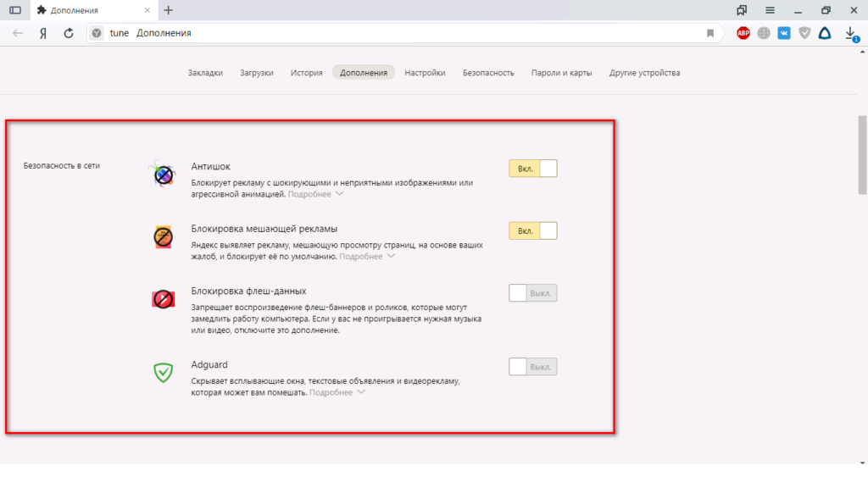The image size is (868, 488).
Task: Open the VK extension icon
Action: [x=784, y=33]
